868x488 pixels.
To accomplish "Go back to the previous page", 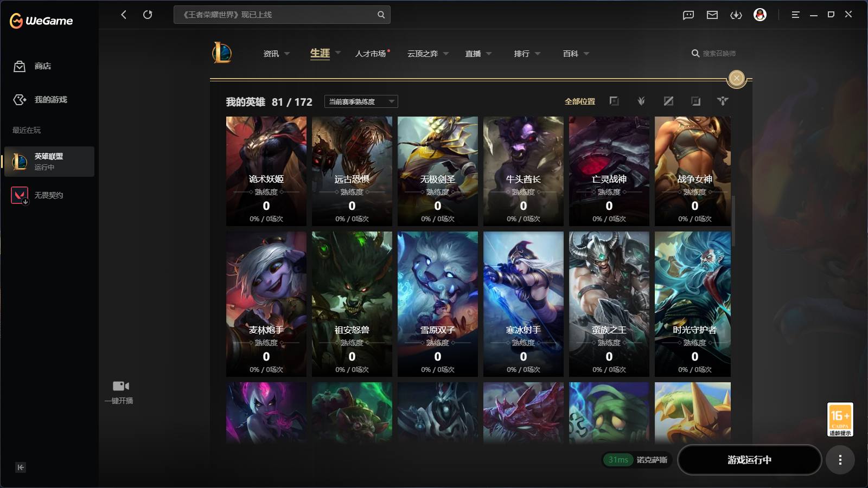I will point(124,15).
